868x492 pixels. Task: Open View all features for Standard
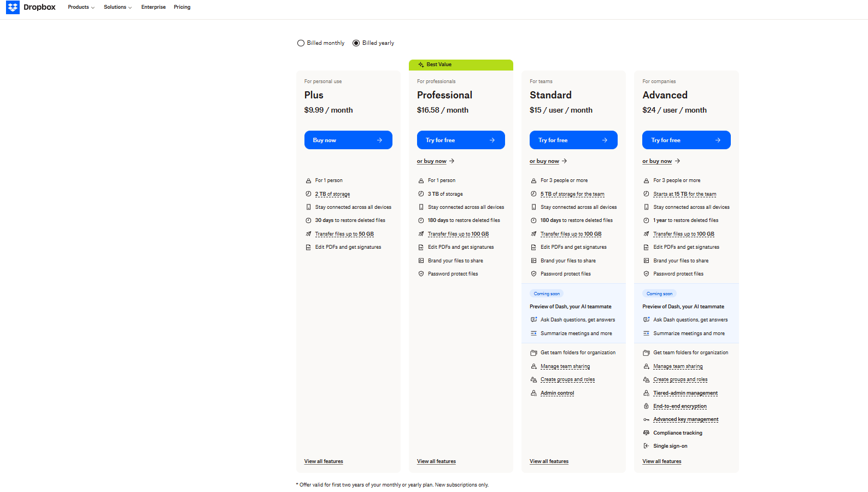click(549, 461)
